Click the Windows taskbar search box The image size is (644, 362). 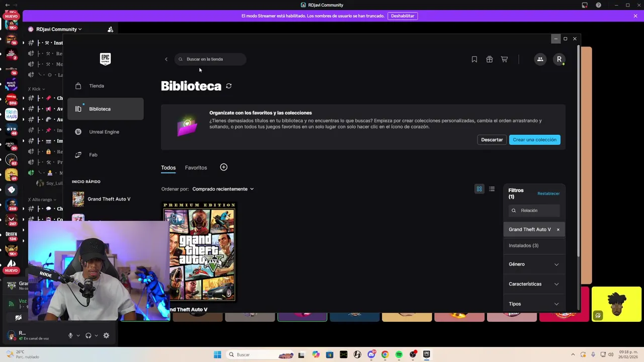pos(260,354)
